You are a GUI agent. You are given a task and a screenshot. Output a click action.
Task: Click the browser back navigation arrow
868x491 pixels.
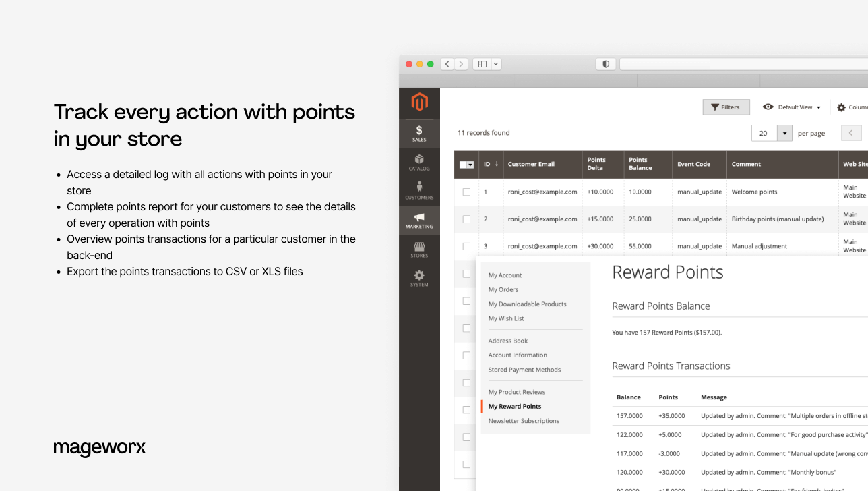[x=447, y=63]
